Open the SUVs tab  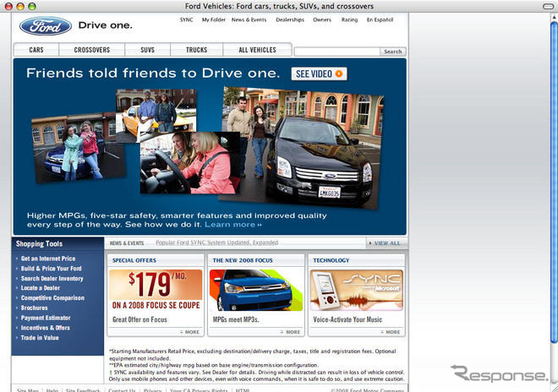coord(148,50)
